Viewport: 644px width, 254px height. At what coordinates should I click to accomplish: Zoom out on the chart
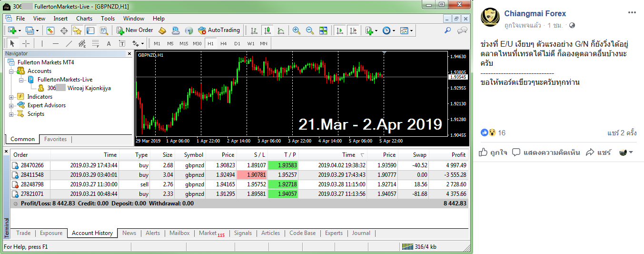310,30
